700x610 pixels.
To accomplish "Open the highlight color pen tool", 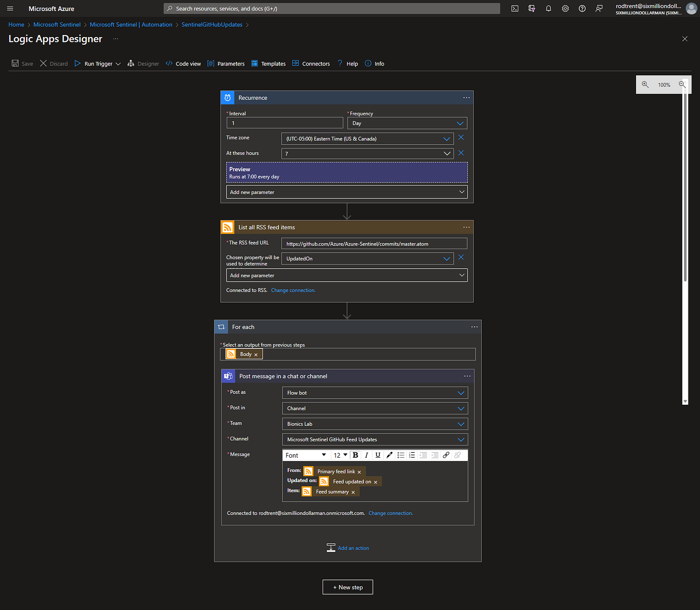I will coord(389,455).
